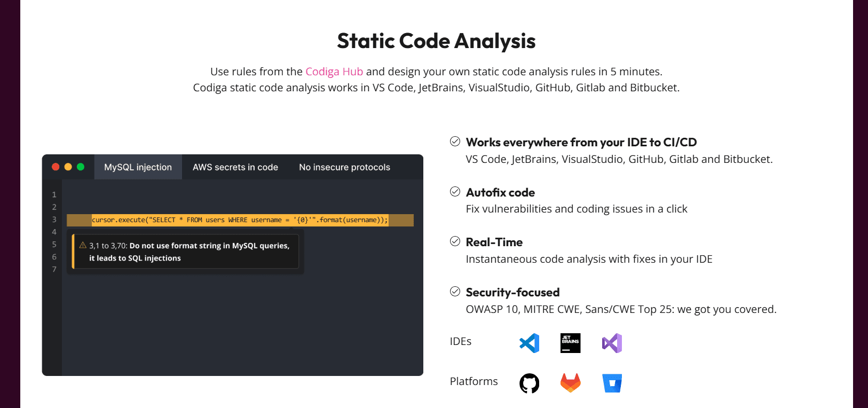Click the checkmark beside Autofix code

455,192
